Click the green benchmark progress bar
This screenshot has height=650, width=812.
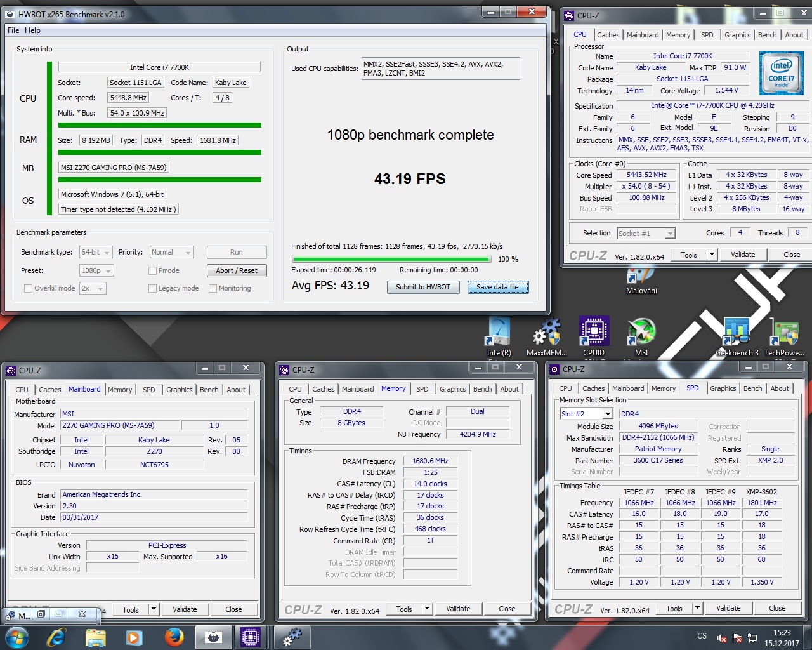pos(391,259)
